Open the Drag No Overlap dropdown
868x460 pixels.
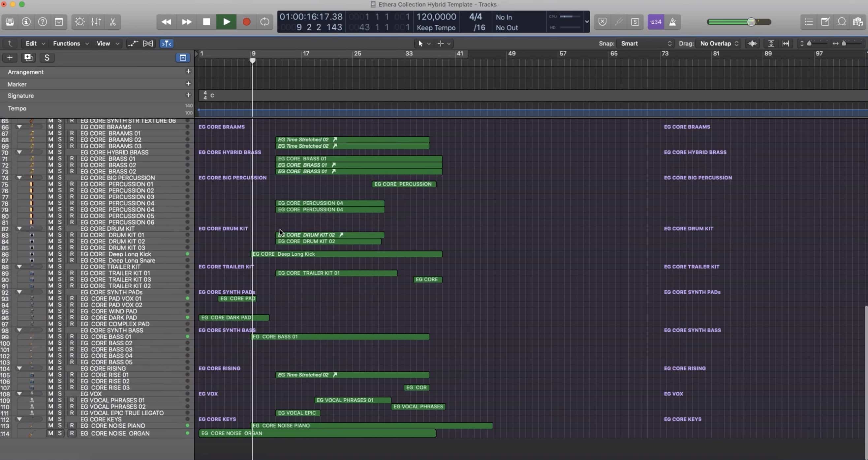[x=719, y=43]
